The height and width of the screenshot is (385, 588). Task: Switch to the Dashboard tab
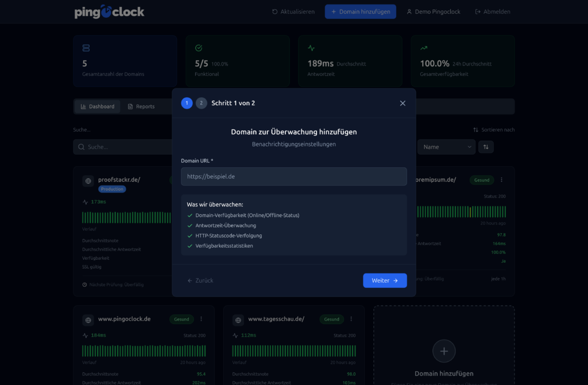97,106
